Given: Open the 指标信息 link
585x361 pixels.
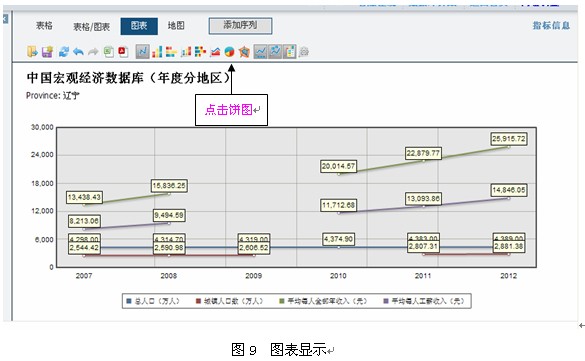Looking at the screenshot, I should pos(551,25).
